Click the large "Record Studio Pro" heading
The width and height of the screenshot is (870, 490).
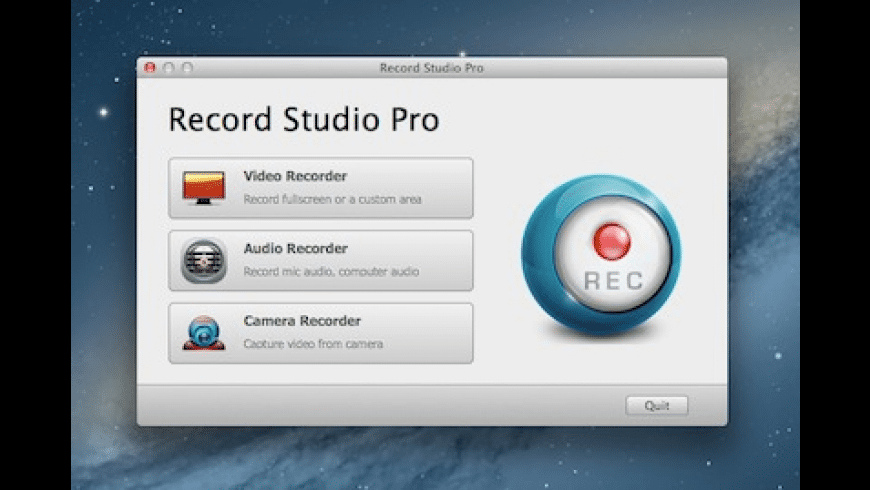[304, 119]
